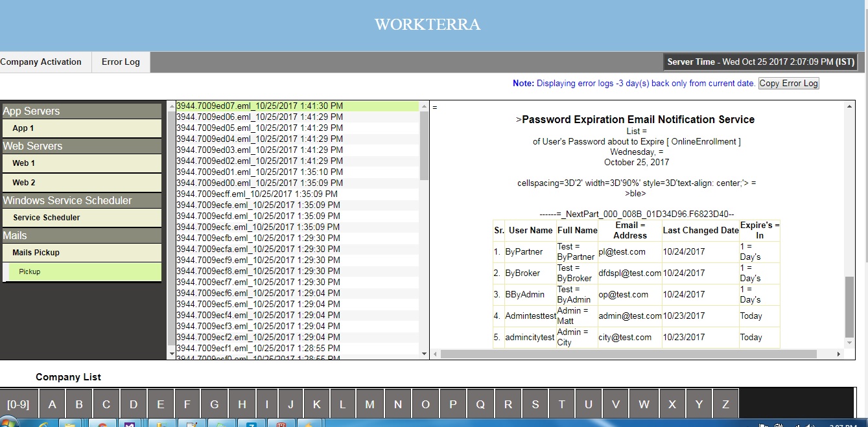Open Mails Pickup in the sidebar
This screenshot has width=868, height=427.
click(x=81, y=253)
